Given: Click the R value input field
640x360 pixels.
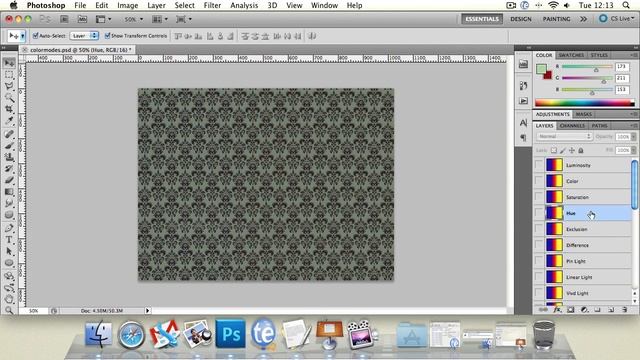Looking at the screenshot, I should 622,66.
